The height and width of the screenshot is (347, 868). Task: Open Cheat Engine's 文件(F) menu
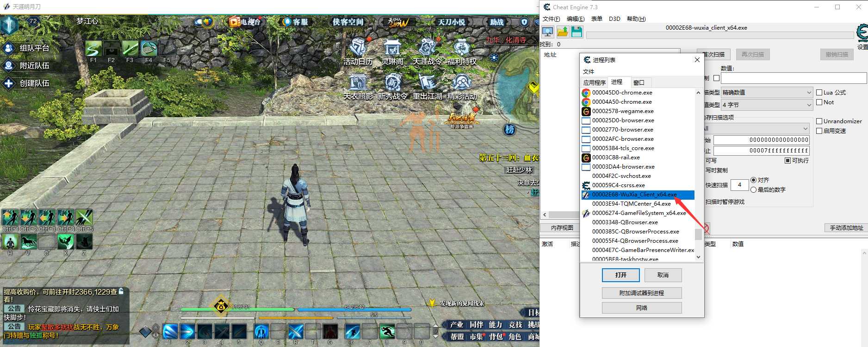551,19
